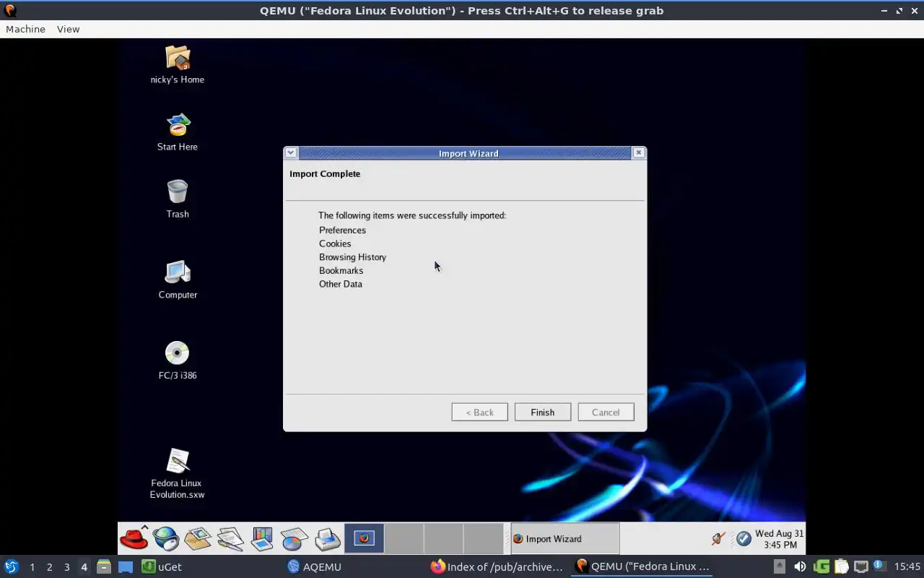Viewport: 924px width, 578px height.
Task: Open the host file manager drawer icon
Action: coord(104,567)
